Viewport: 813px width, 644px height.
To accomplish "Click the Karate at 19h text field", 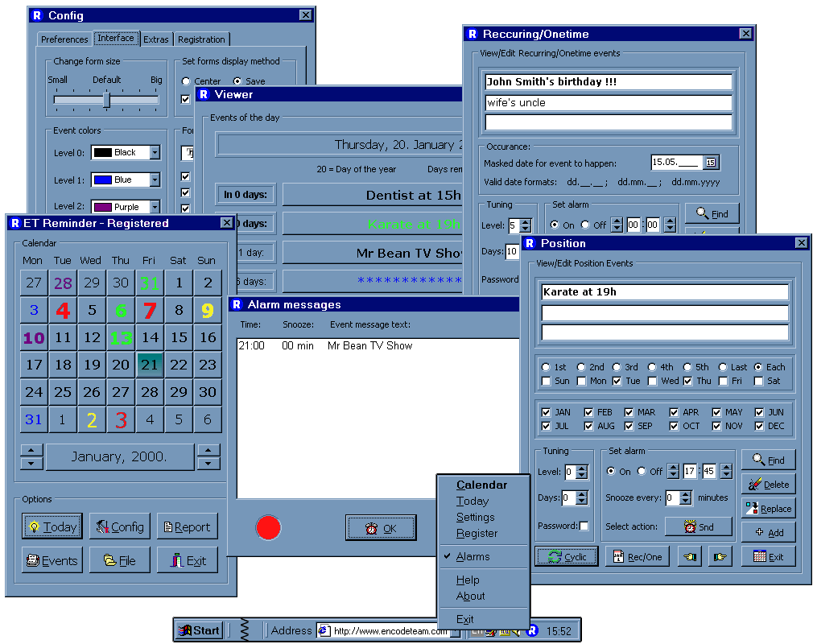I will [x=665, y=292].
